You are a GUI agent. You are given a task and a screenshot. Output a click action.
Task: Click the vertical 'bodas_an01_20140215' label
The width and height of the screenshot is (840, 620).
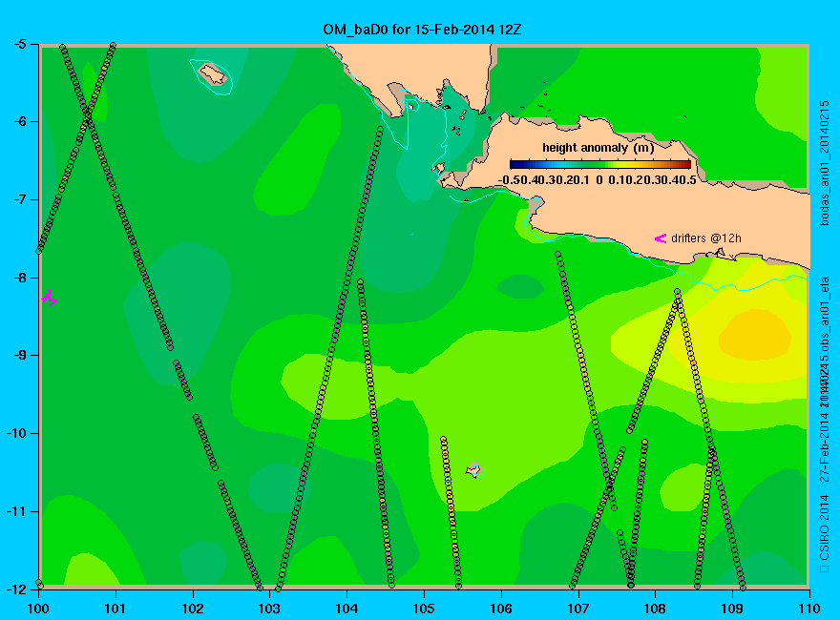825,163
